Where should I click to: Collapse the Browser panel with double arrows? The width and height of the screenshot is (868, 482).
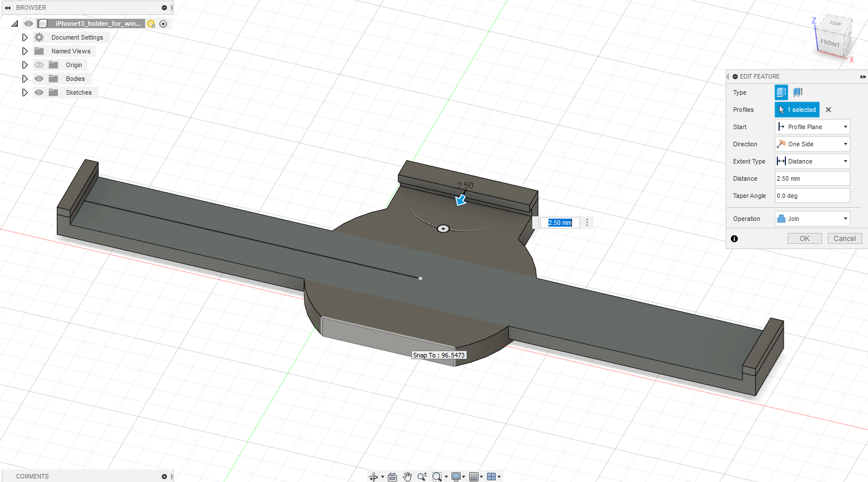[7, 7]
